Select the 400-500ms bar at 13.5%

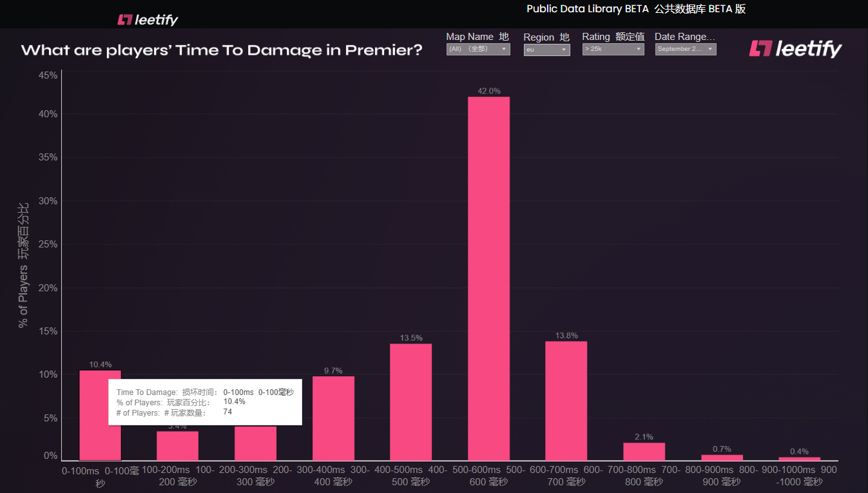(x=410, y=401)
